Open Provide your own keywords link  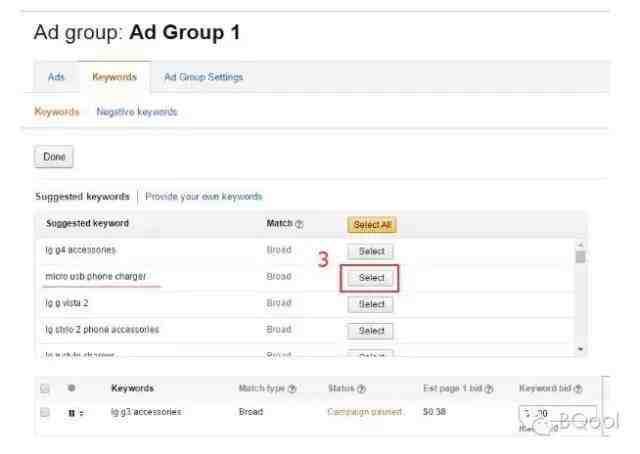tap(204, 196)
